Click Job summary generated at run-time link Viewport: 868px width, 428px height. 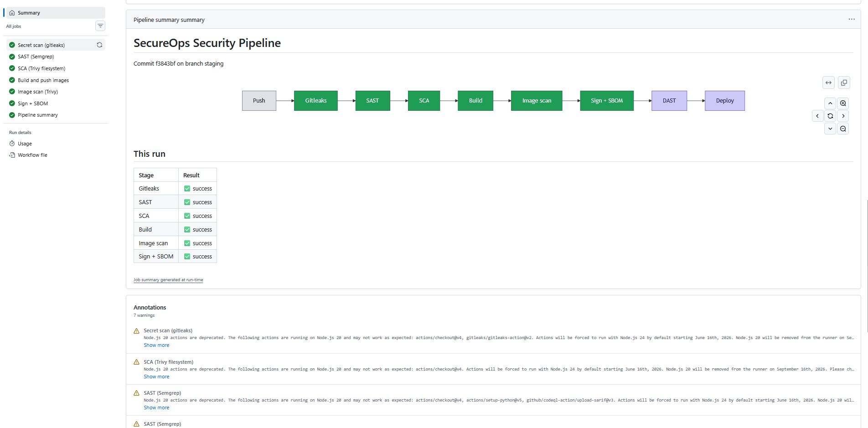point(168,280)
